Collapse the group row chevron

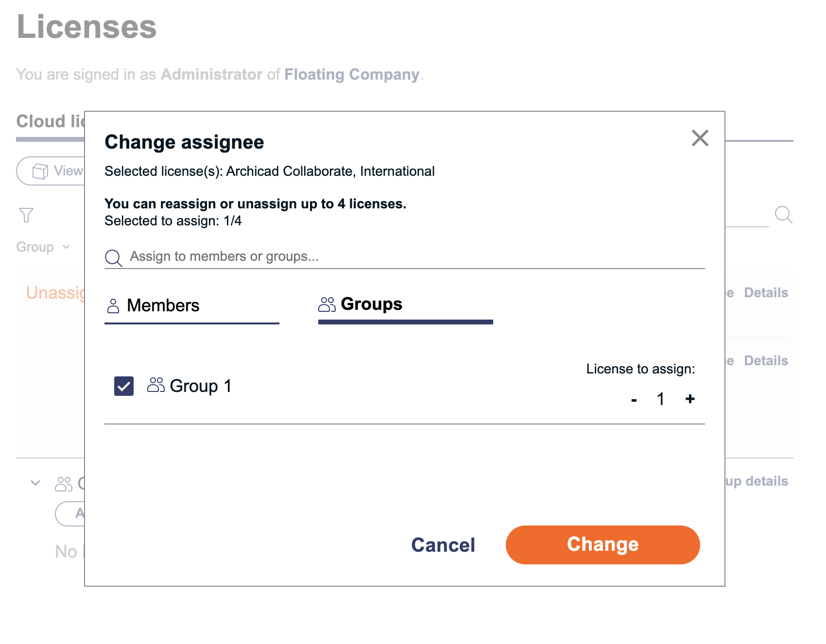pos(35,483)
